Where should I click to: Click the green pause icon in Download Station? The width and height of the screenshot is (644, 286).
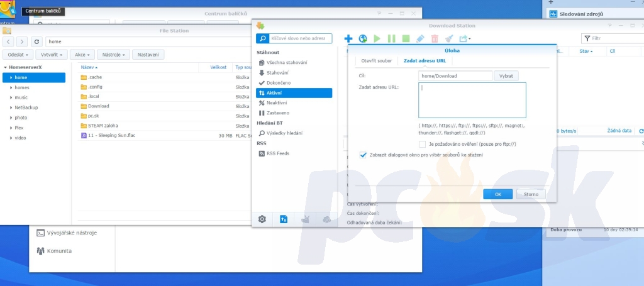(391, 38)
